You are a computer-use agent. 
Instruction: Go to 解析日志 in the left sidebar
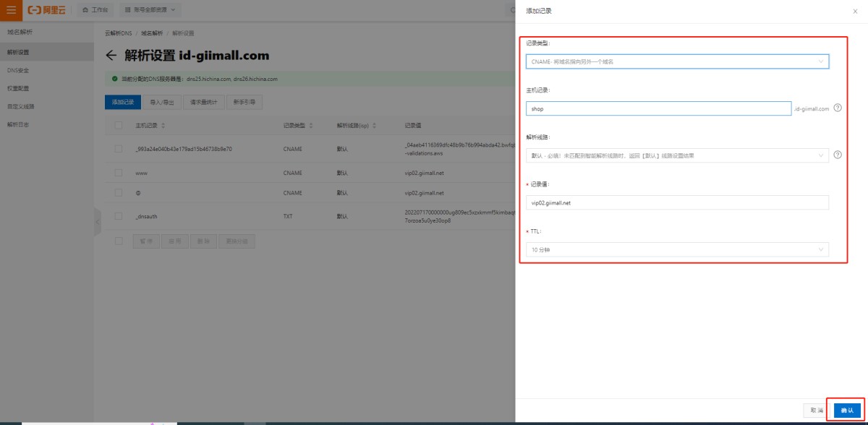point(19,124)
